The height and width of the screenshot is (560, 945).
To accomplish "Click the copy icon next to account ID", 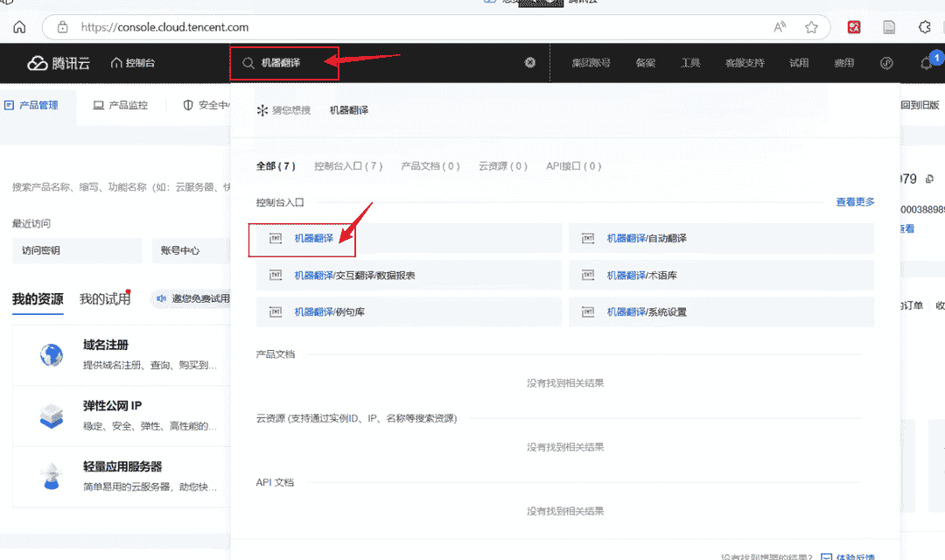I will 929,178.
